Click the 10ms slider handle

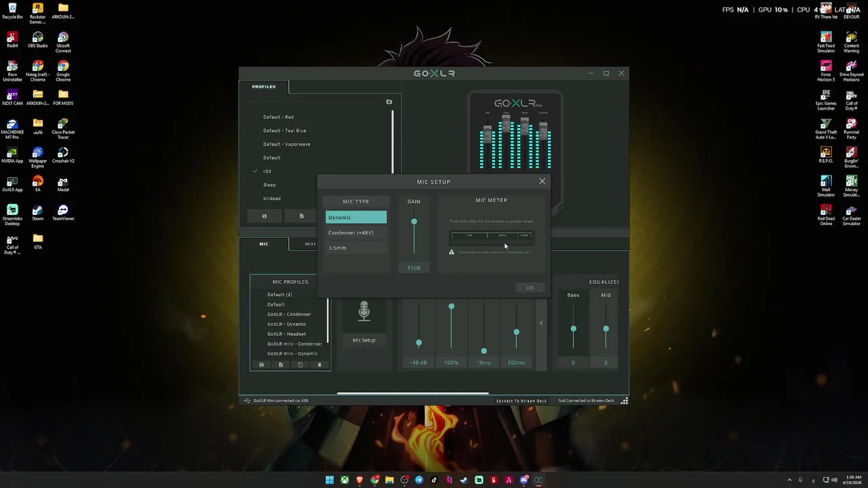tap(484, 351)
